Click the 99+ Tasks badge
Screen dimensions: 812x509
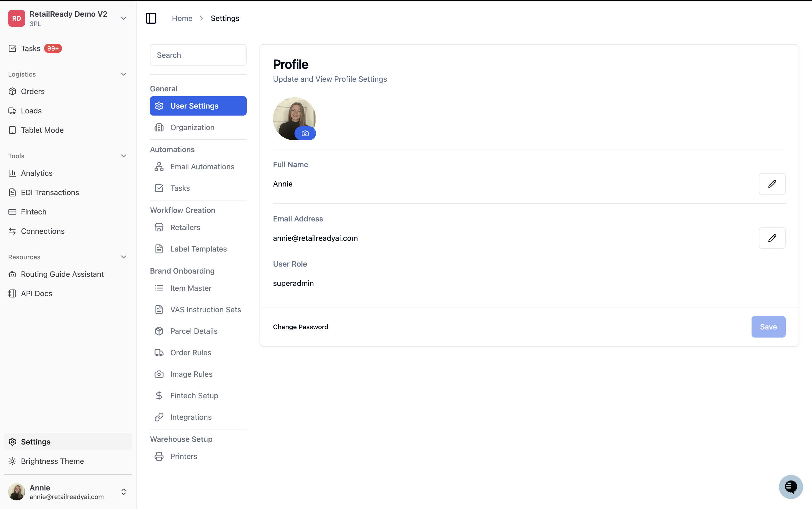(53, 48)
